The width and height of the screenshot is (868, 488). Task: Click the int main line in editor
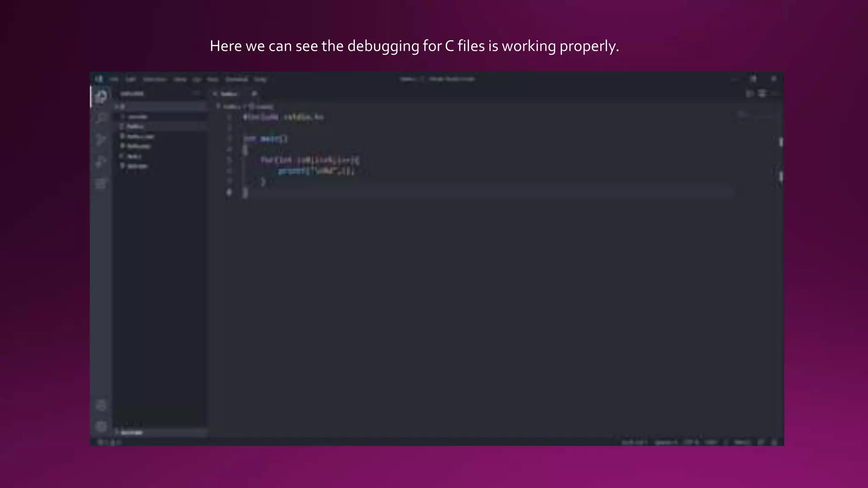click(265, 139)
